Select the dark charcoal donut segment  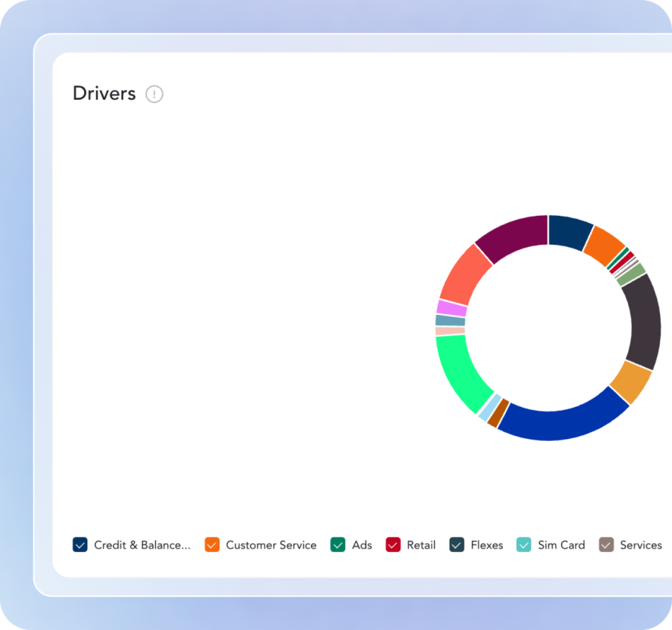(x=643, y=322)
